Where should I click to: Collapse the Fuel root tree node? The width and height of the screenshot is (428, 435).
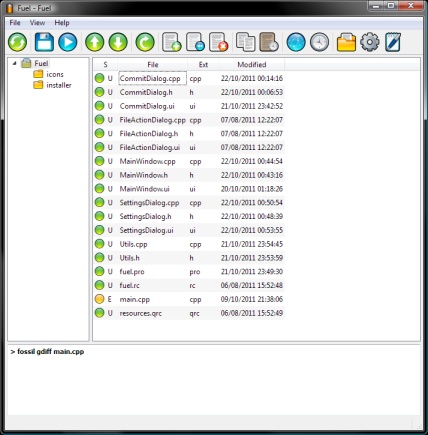click(14, 63)
